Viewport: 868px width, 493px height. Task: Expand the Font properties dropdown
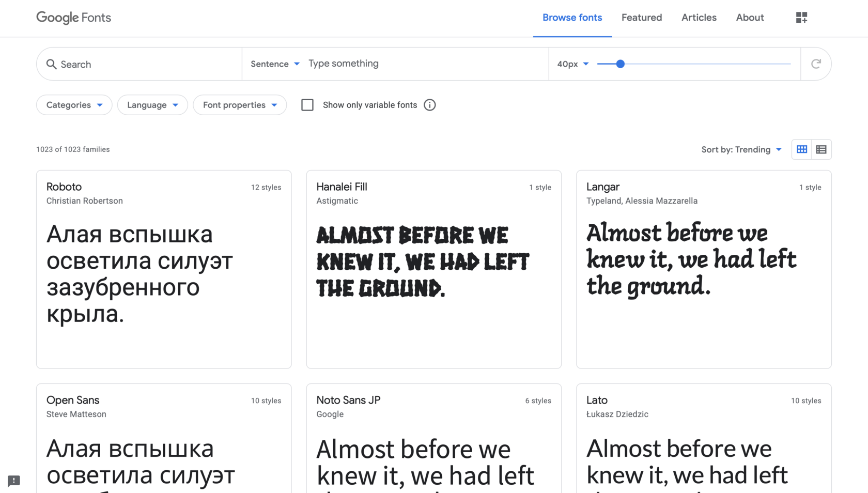click(x=240, y=105)
